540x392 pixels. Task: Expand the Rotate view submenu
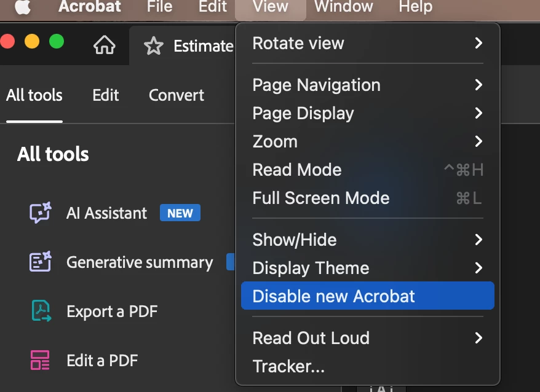tap(367, 43)
